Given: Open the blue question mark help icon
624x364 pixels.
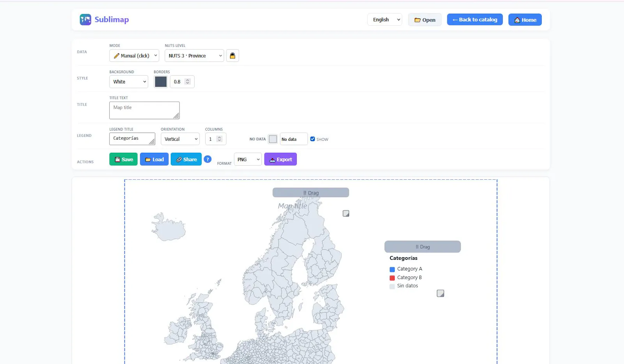Looking at the screenshot, I should click(x=207, y=159).
